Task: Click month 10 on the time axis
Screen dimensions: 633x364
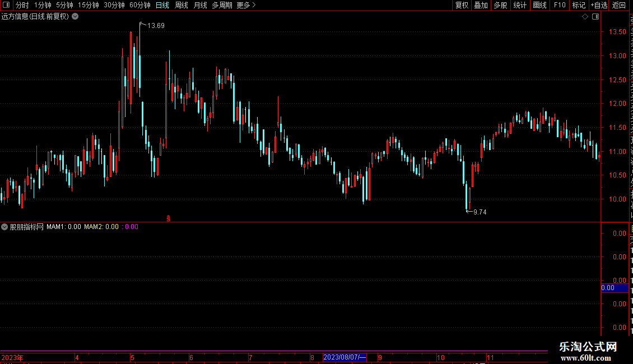Action: (x=441, y=357)
